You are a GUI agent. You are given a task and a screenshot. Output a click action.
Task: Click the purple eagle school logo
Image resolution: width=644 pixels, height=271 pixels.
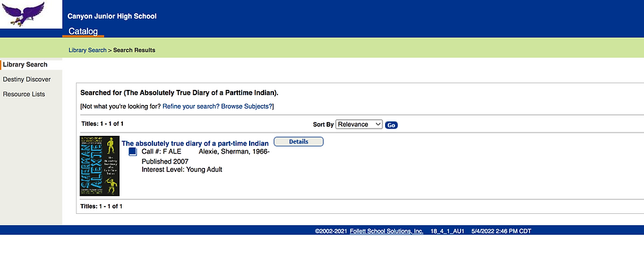tap(23, 14)
